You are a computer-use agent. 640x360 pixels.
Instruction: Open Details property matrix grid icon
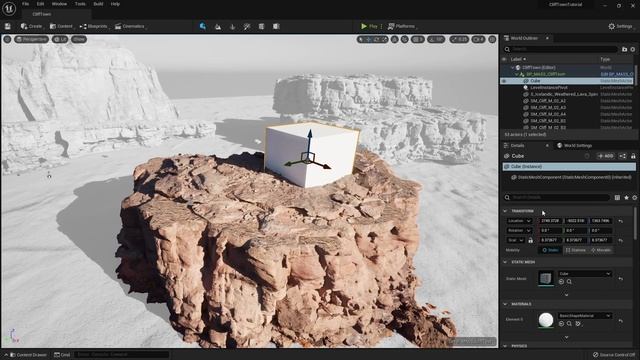click(x=617, y=198)
